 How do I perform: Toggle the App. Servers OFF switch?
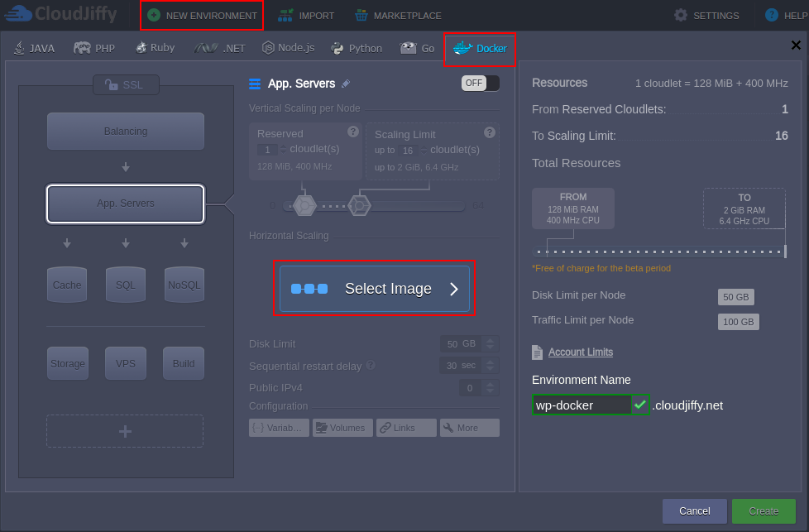coord(481,83)
